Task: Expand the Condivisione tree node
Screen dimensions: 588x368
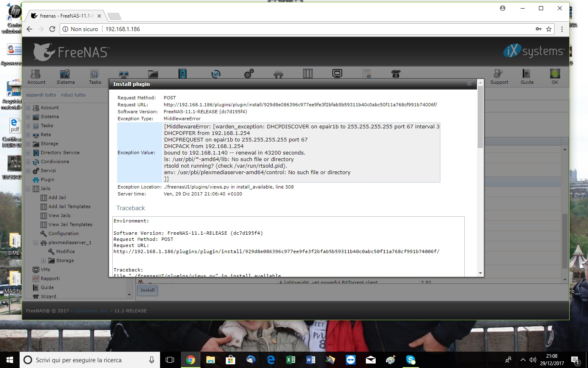Action: (x=28, y=162)
